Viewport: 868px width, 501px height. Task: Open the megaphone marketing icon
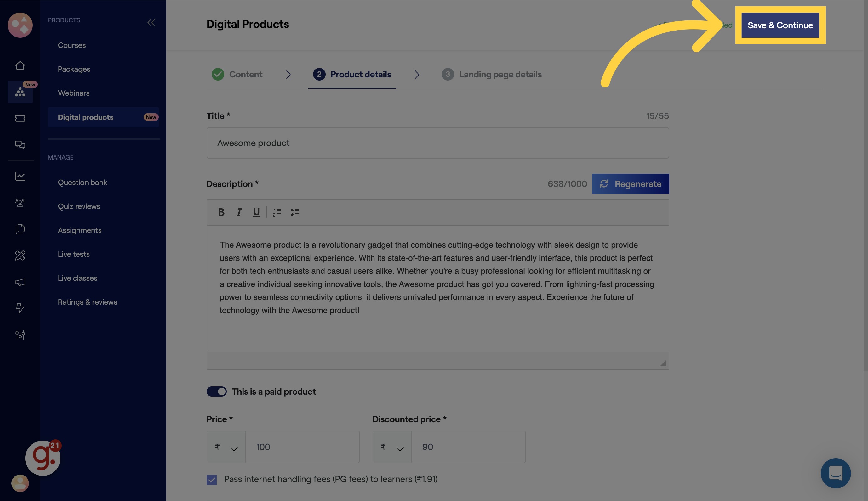[20, 282]
